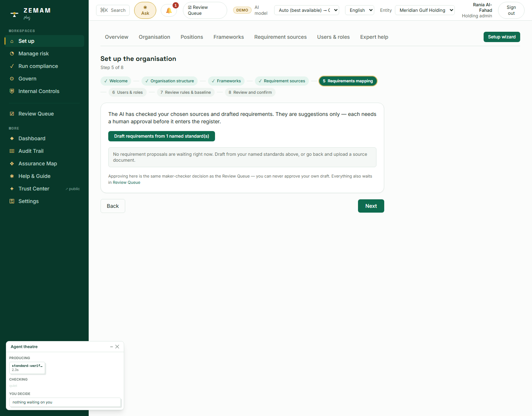Click Draft requirements from 1 named standard(s)
Screen dimensions: 532x416
[161, 136]
